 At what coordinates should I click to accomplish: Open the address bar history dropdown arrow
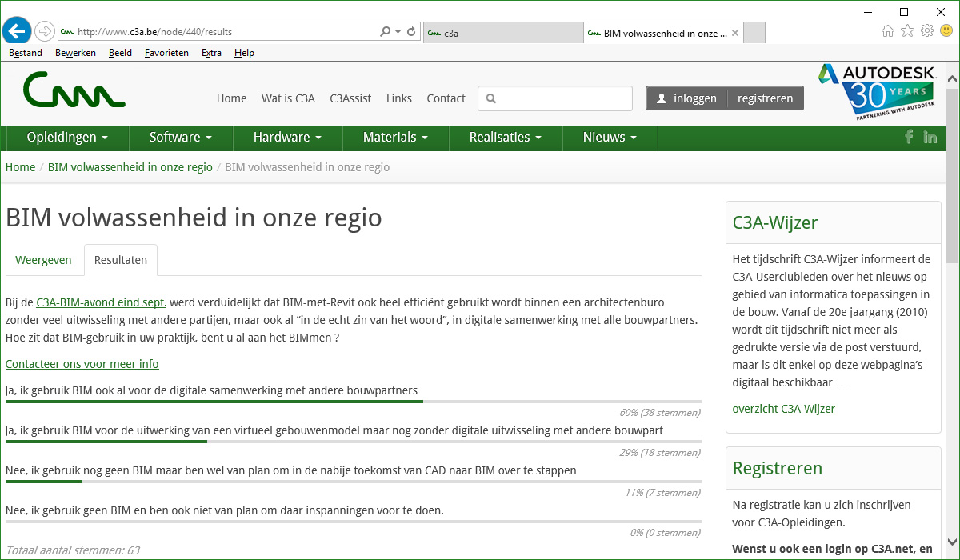coord(398,32)
